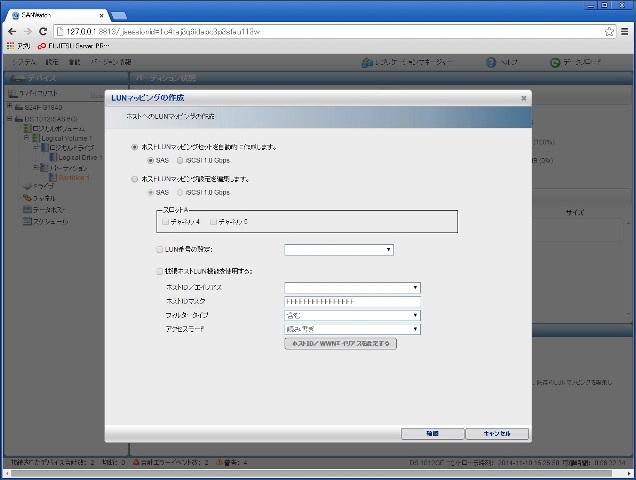Open the Chrome menu icon

point(625,31)
